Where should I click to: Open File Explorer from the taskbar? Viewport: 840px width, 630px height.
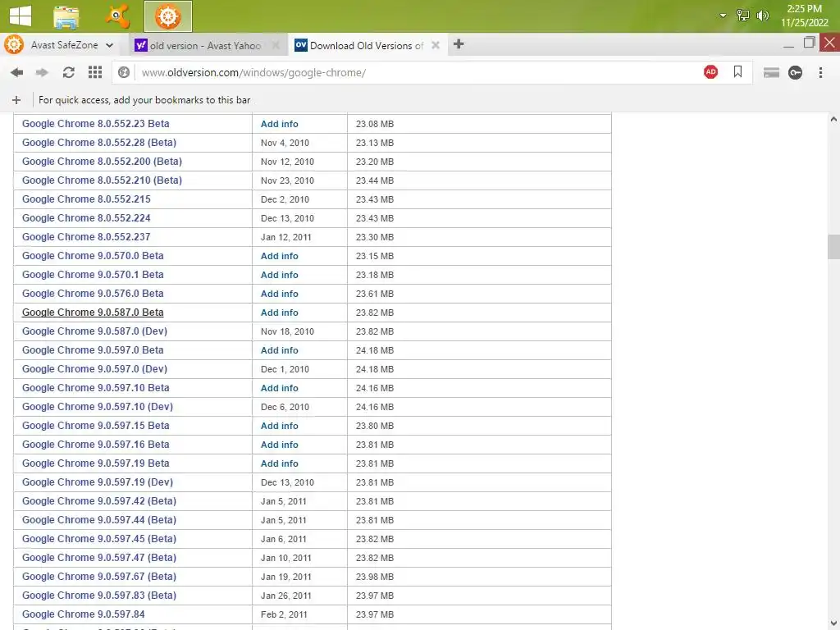66,16
